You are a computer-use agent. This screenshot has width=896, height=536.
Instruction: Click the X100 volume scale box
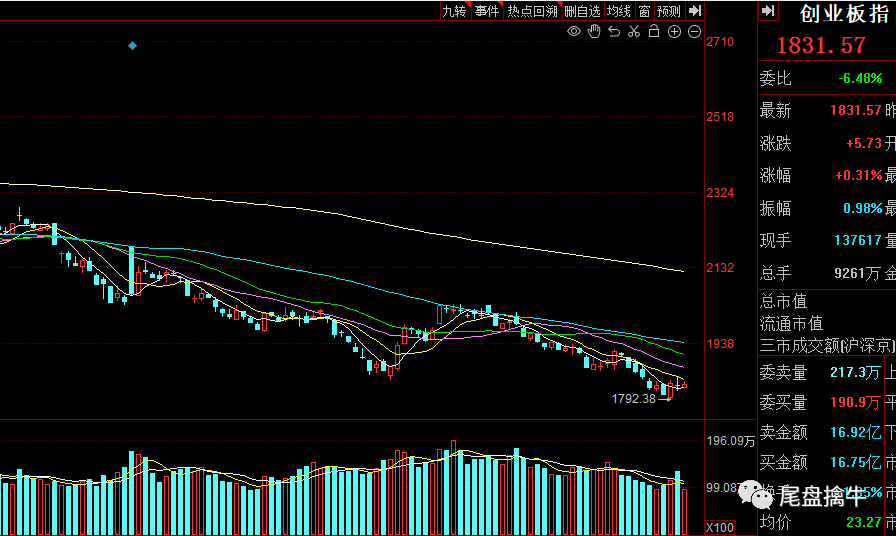point(719,527)
